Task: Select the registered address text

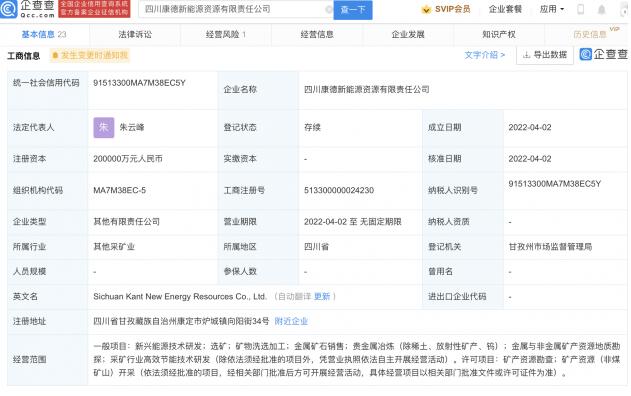Action: tap(181, 321)
